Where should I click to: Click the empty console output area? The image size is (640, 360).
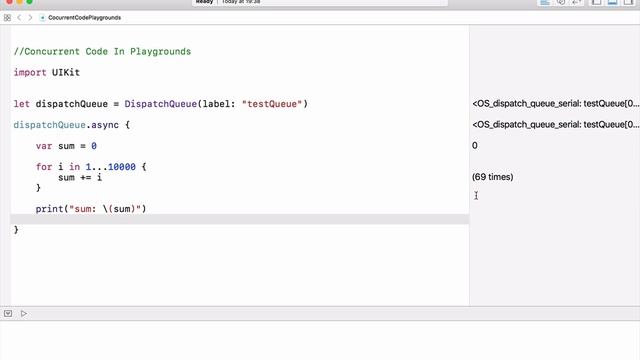(x=320, y=340)
